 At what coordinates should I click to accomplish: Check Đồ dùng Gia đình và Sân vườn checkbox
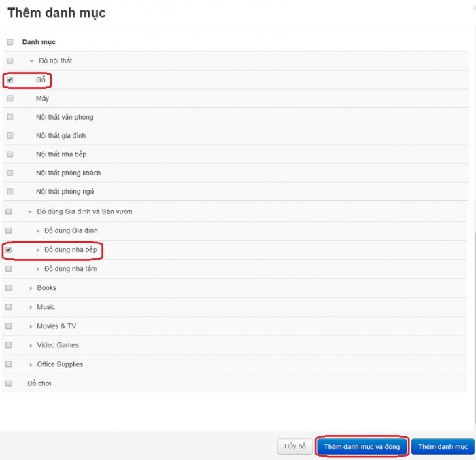[8, 211]
